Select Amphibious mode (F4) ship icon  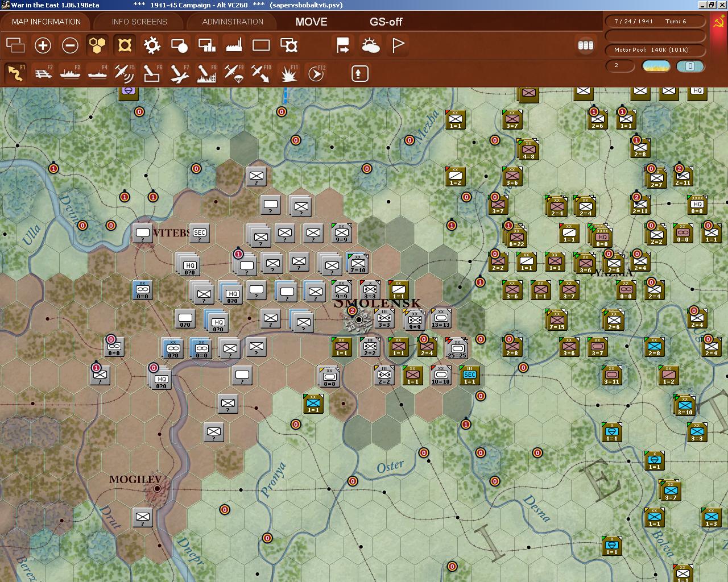pyautogui.click(x=97, y=73)
